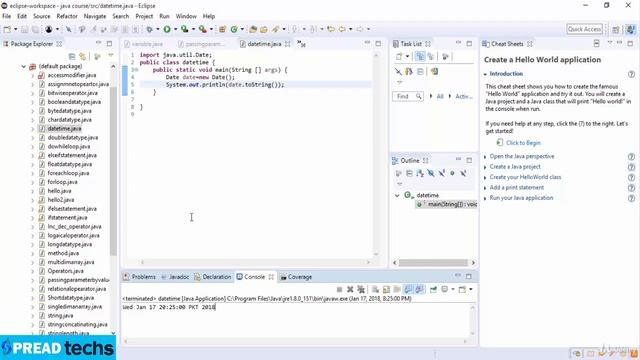Open the Project menu
This screenshot has height=360, width=640.
144,16
